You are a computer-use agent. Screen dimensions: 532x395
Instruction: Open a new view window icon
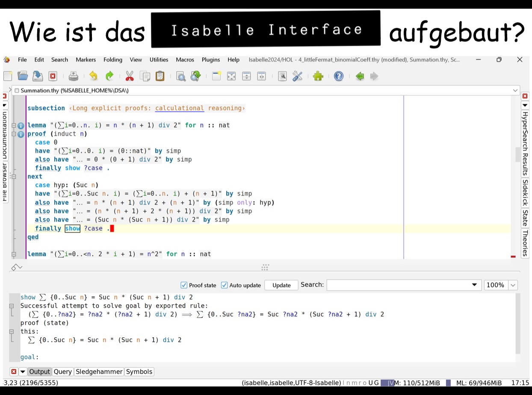click(216, 77)
